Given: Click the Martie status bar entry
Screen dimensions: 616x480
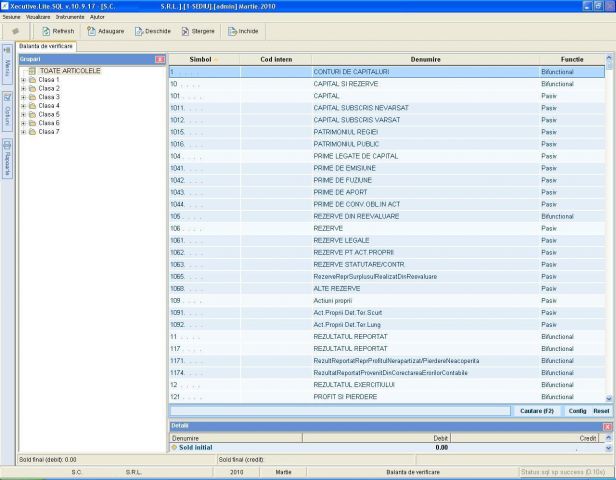Looking at the screenshot, I should (283, 472).
